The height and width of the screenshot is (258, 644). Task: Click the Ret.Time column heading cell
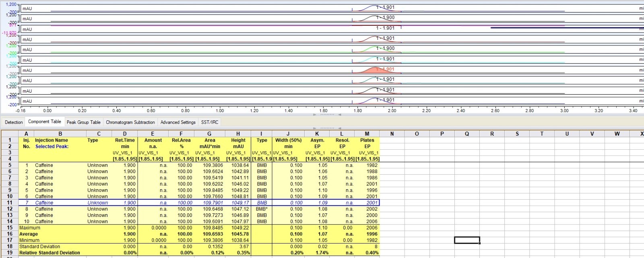pyautogui.click(x=125, y=140)
